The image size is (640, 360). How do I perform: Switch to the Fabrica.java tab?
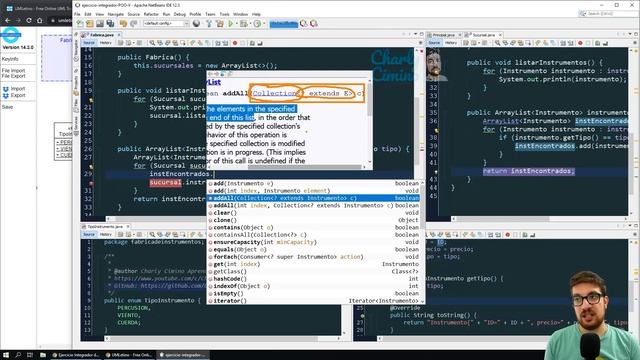101,35
